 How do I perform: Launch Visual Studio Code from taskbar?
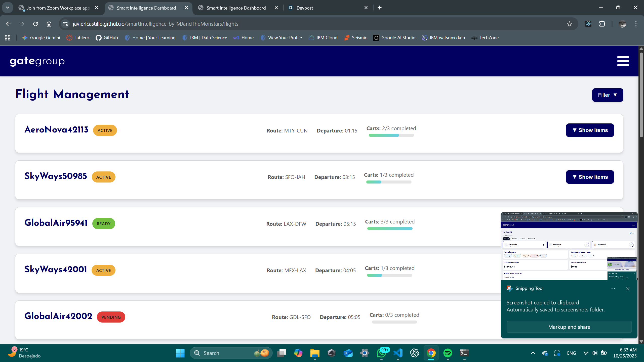click(x=398, y=353)
